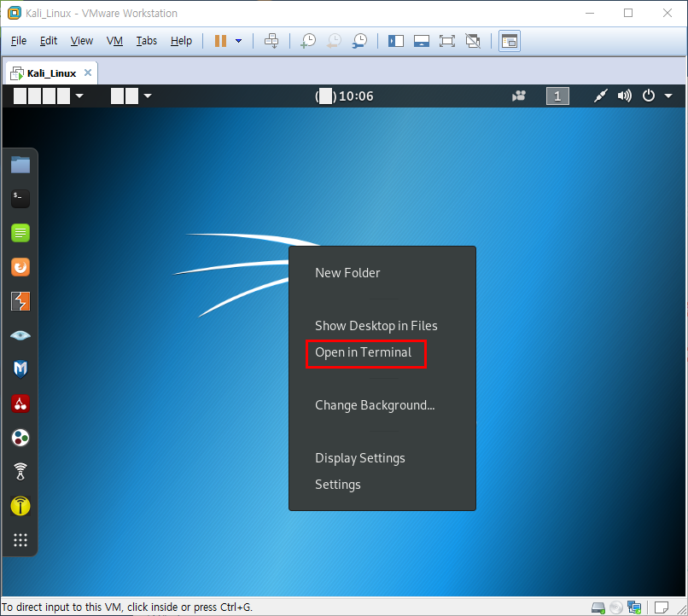Viewport: 688px width, 616px height.
Task: Open the pause button dropdown arrow
Action: [239, 41]
